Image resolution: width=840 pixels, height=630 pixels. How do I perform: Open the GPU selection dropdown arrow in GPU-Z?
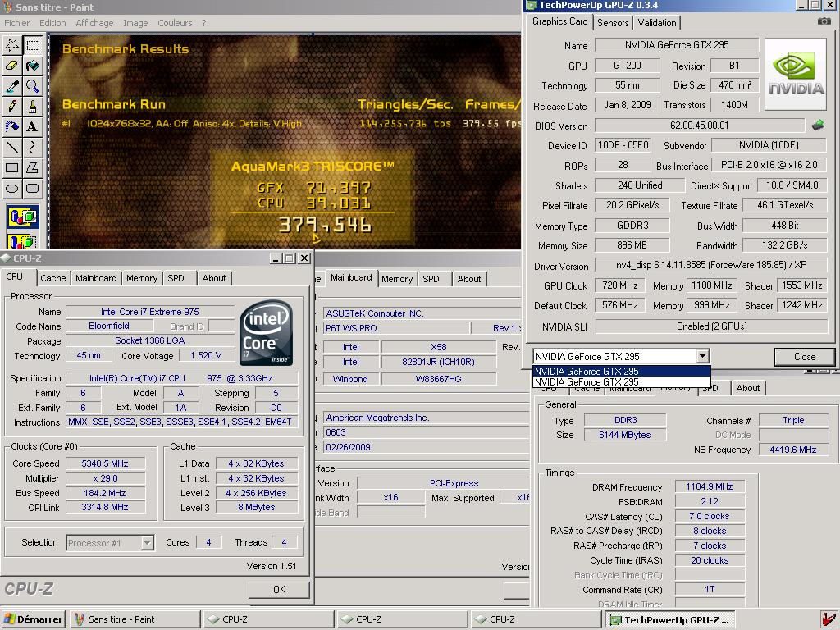pos(702,356)
